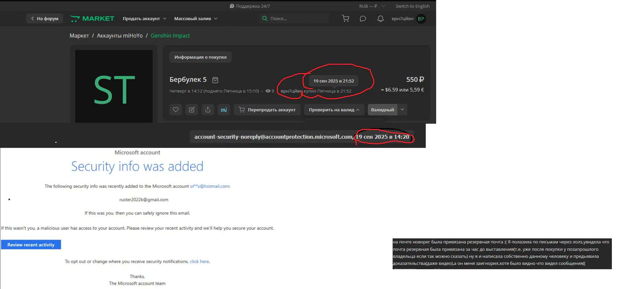Viewport: 644px width, 289px height.
Task: Add listing to favorites heart icon
Action: (x=176, y=110)
